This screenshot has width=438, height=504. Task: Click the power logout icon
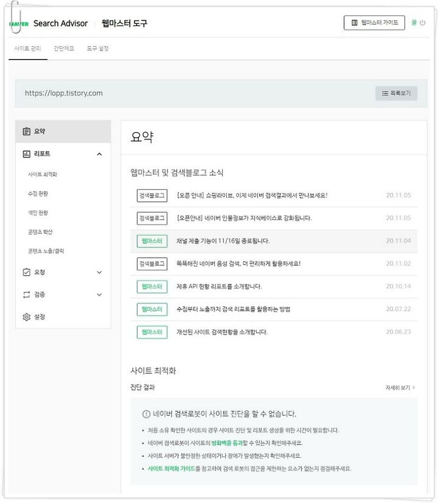click(x=423, y=23)
